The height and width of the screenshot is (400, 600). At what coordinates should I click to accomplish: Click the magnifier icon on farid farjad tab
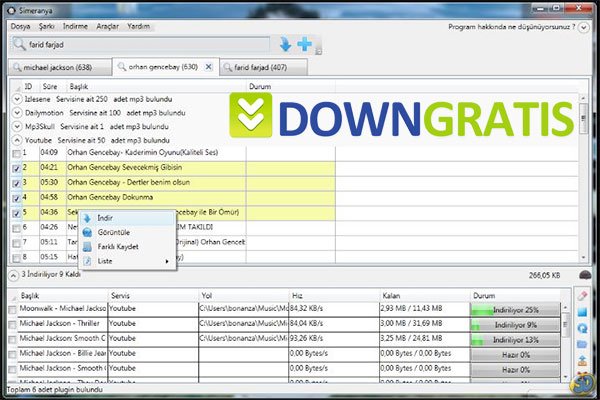(x=228, y=67)
